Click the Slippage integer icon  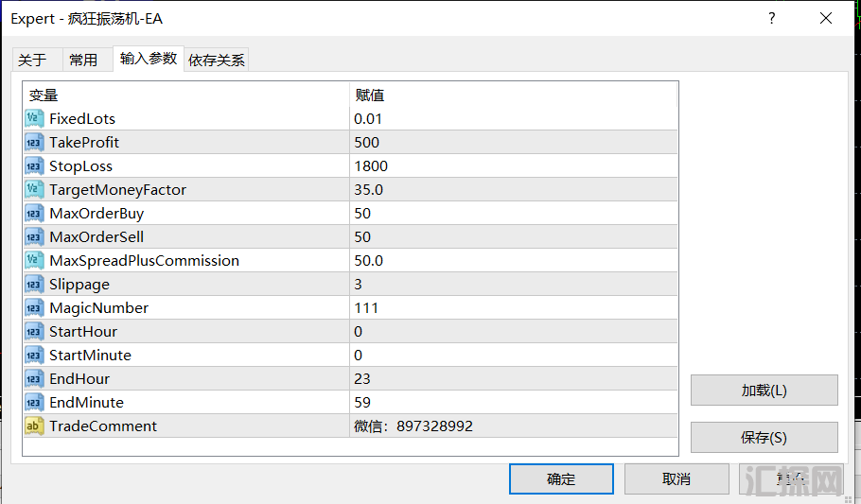tap(34, 284)
